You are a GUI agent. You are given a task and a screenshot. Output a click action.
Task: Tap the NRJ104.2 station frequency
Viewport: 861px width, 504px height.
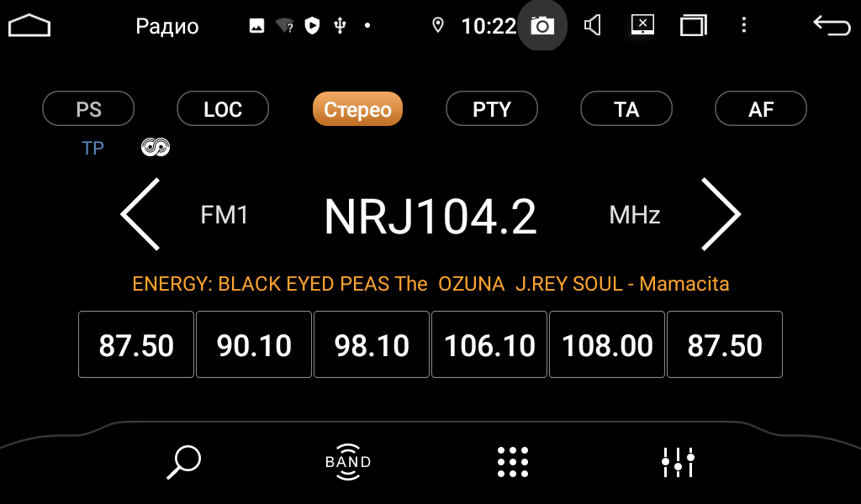(x=430, y=217)
